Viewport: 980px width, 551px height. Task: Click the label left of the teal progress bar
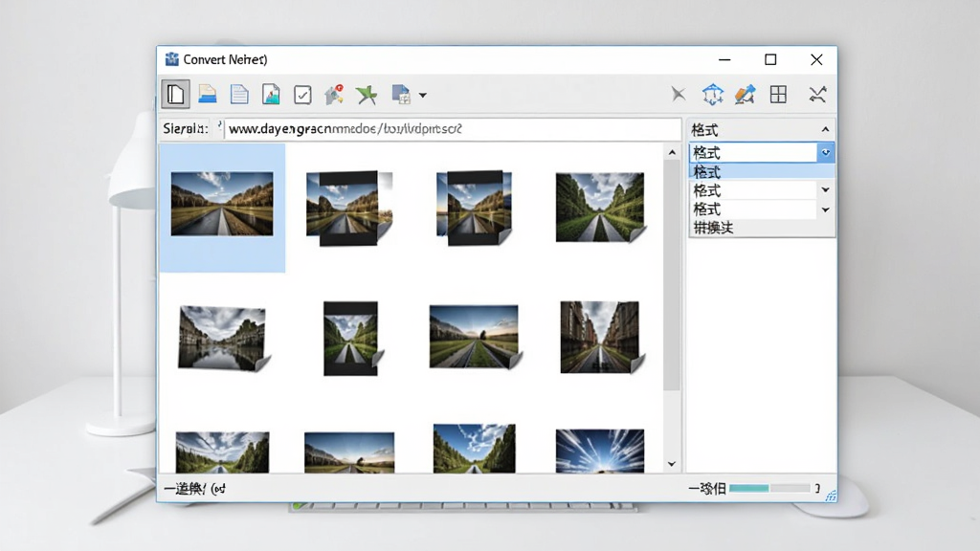pos(707,489)
